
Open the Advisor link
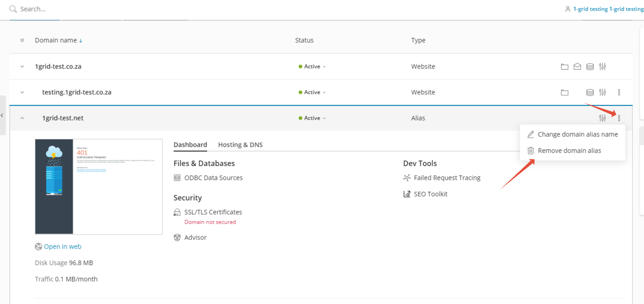pyautogui.click(x=196, y=238)
